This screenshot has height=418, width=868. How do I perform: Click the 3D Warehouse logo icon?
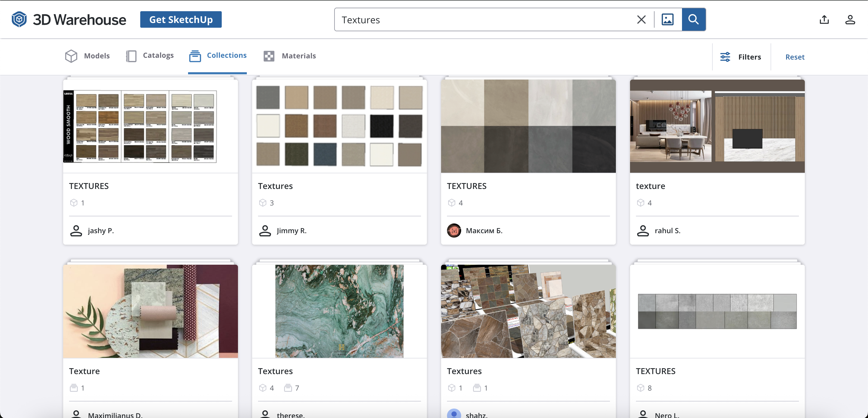(19, 19)
